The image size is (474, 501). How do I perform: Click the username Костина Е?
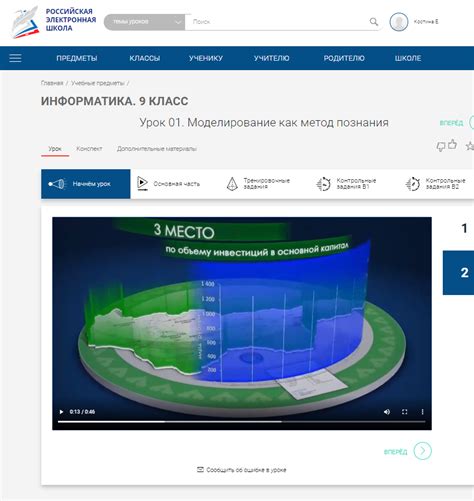426,22
